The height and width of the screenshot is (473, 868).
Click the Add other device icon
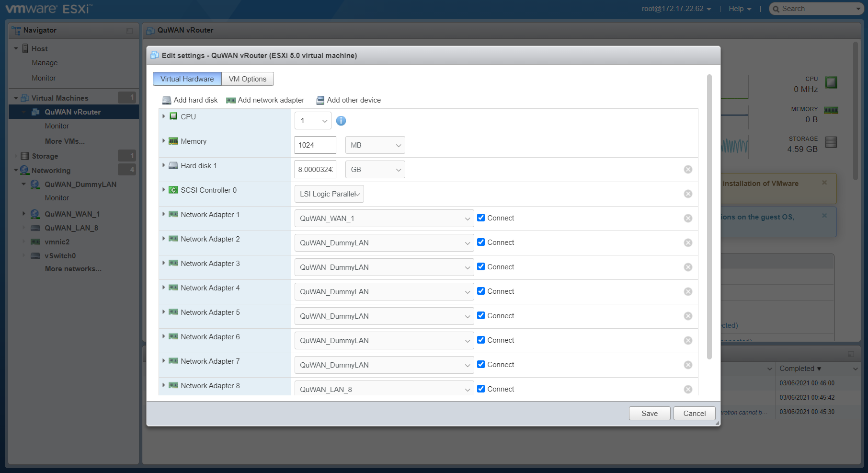(x=320, y=100)
